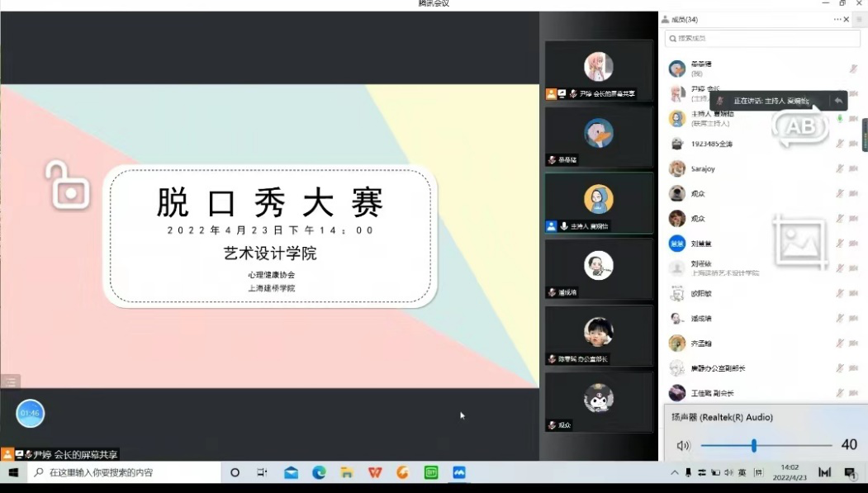
Task: Open the Mail app in the taskbar
Action: point(291,472)
